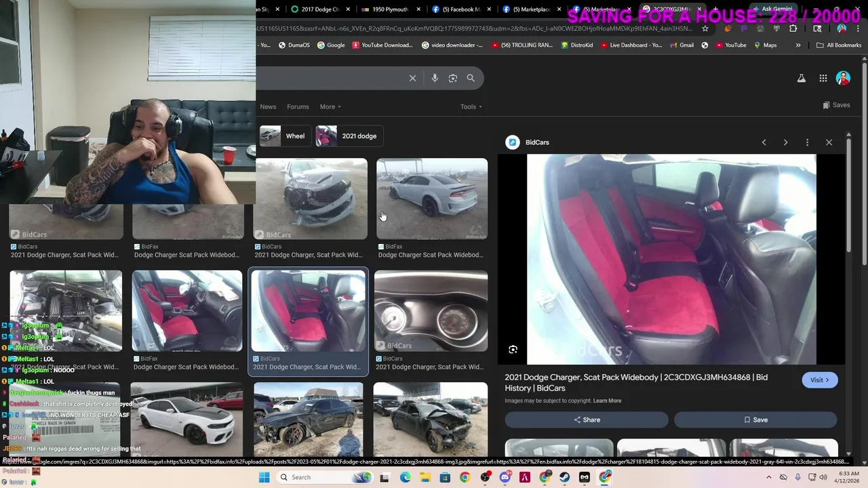Viewport: 868px width, 488px height.
Task: Open the BidFax red front seats thumbnail
Action: 187,311
